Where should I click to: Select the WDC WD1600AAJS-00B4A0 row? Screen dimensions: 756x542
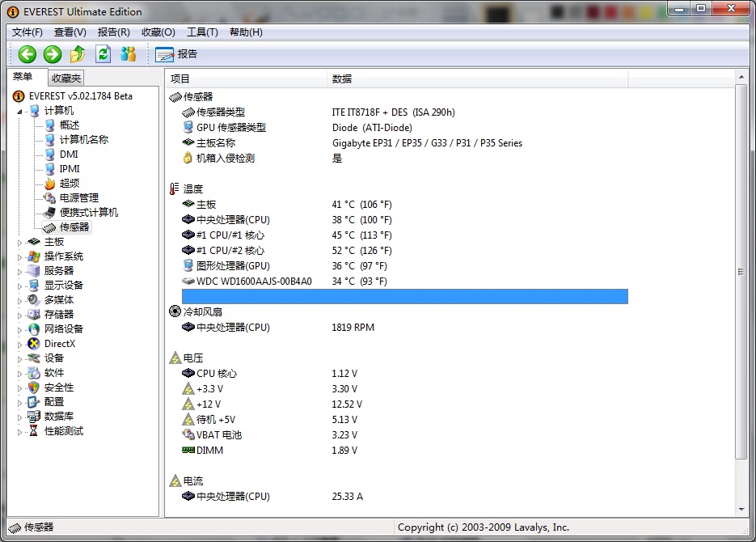click(x=405, y=282)
